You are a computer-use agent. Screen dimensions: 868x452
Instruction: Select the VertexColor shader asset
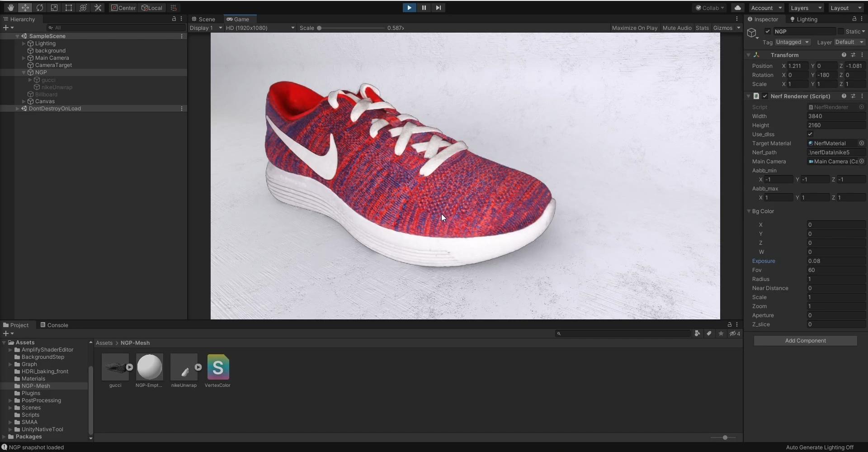click(218, 371)
